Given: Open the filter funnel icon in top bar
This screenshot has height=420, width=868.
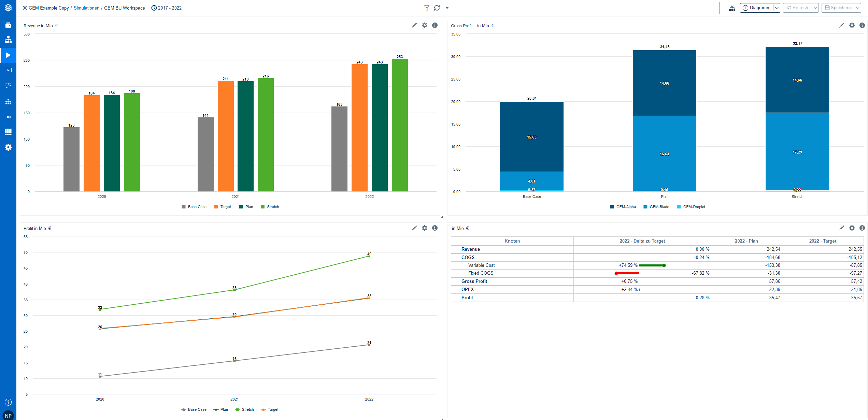Looking at the screenshot, I should pos(426,8).
